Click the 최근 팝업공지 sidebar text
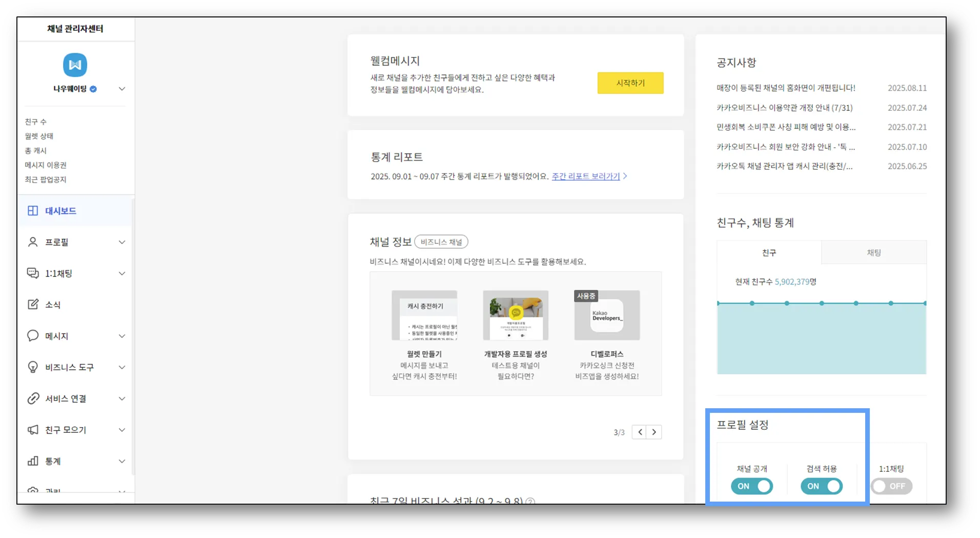Image resolution: width=980 pixels, height=538 pixels. 46,180
